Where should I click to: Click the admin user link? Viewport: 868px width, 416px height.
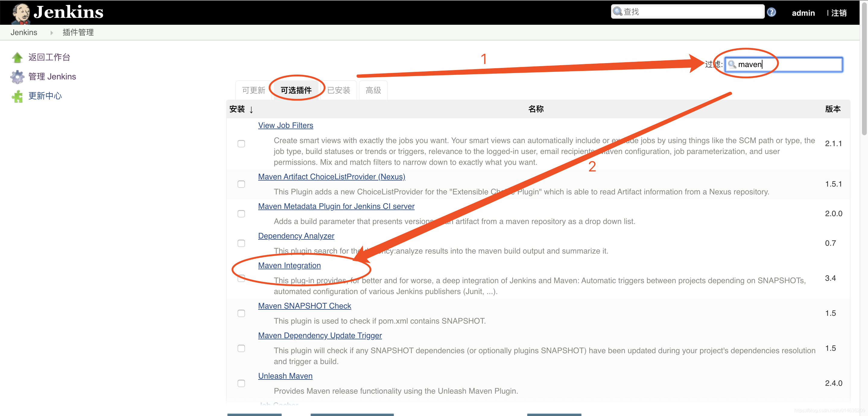point(803,13)
